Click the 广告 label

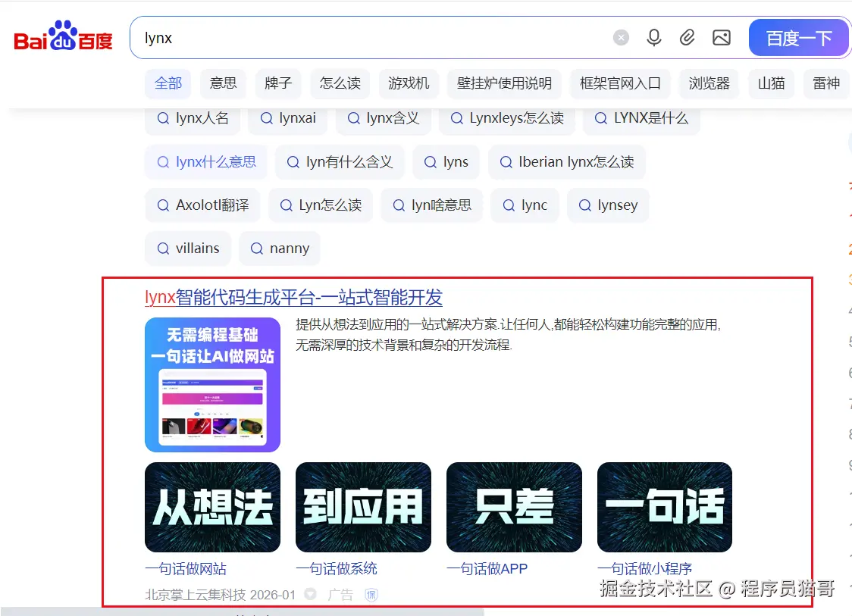pyautogui.click(x=340, y=595)
